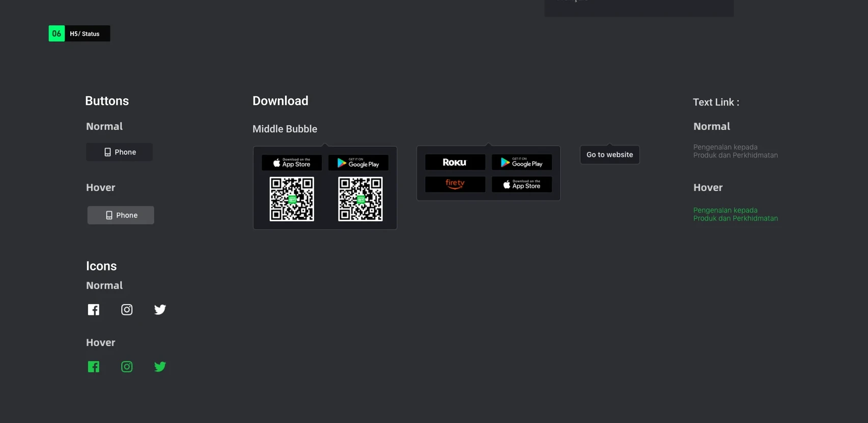Click the white Twitter bird icon
Image resolution: width=868 pixels, height=423 pixels.
pyautogui.click(x=160, y=310)
